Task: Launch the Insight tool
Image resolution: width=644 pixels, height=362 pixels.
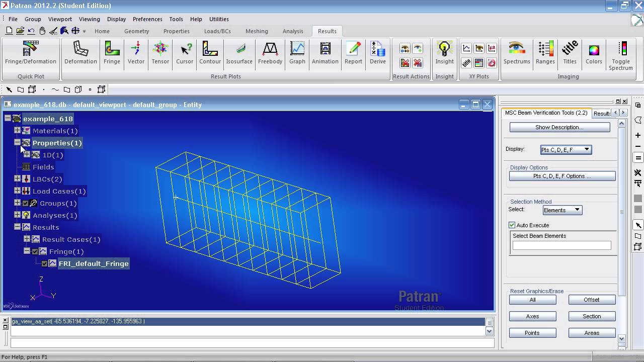Action: click(444, 53)
